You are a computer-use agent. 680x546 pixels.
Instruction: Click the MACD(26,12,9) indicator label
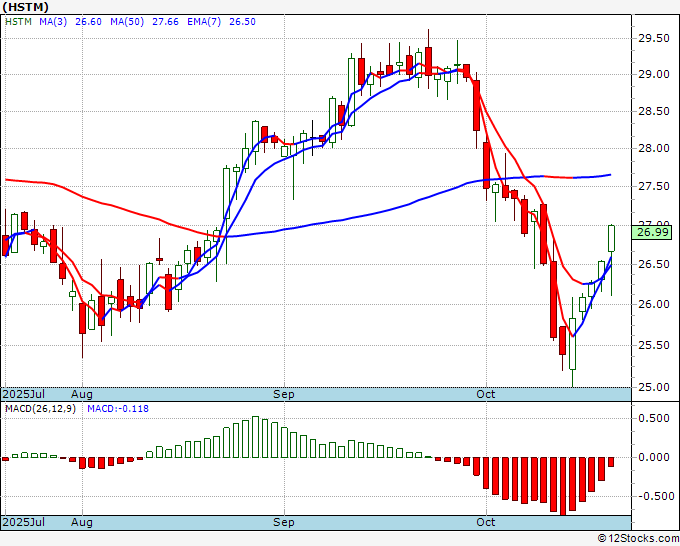pyautogui.click(x=40, y=409)
